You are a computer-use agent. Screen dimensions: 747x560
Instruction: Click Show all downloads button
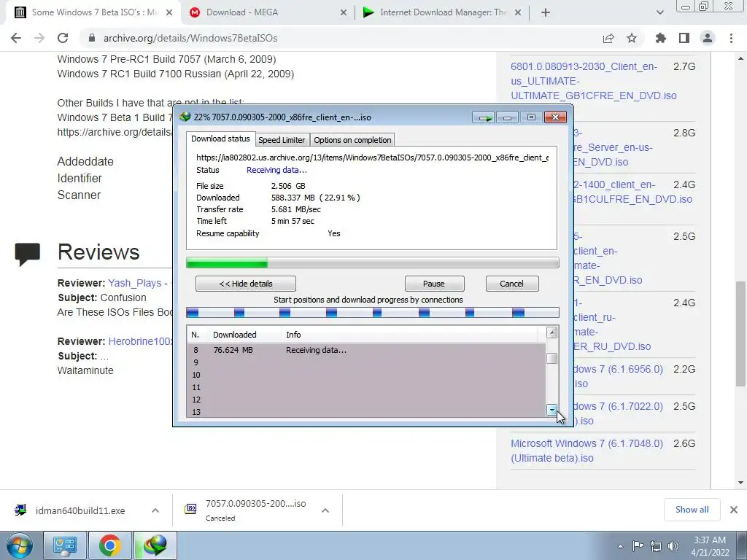click(x=692, y=510)
